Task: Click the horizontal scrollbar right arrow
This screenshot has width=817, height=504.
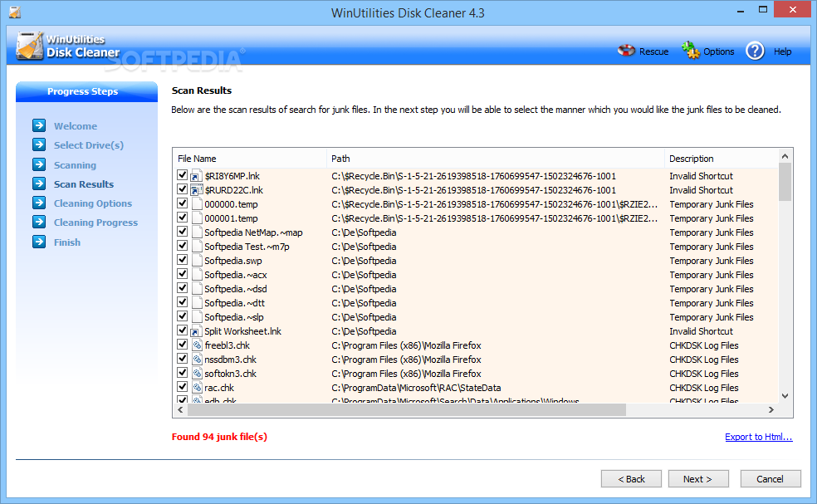Action: 771,410
